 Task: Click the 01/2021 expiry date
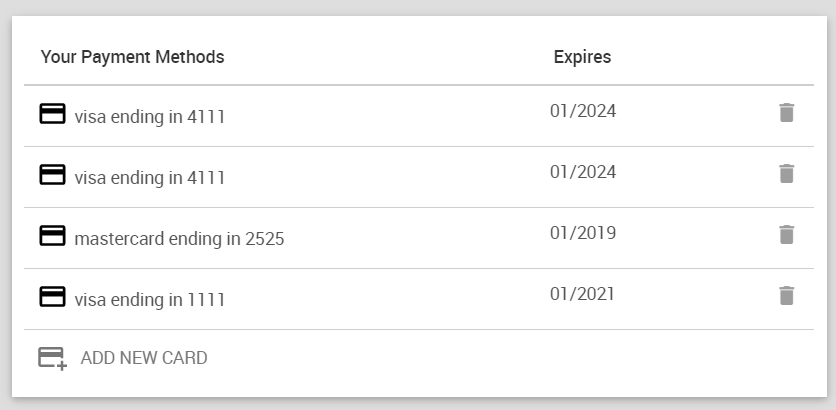pyautogui.click(x=583, y=294)
